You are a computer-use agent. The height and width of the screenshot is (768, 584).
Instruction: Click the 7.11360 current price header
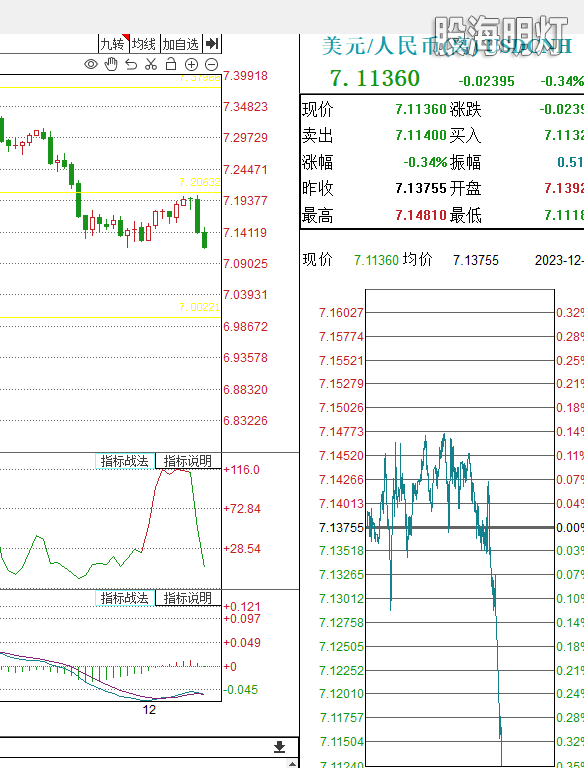point(375,78)
